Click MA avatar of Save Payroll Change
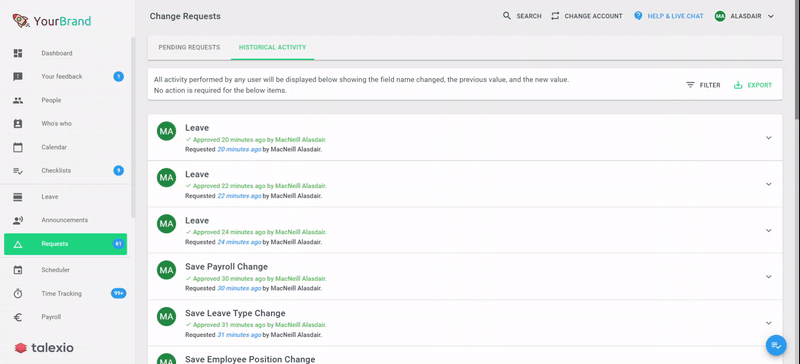 [x=166, y=270]
